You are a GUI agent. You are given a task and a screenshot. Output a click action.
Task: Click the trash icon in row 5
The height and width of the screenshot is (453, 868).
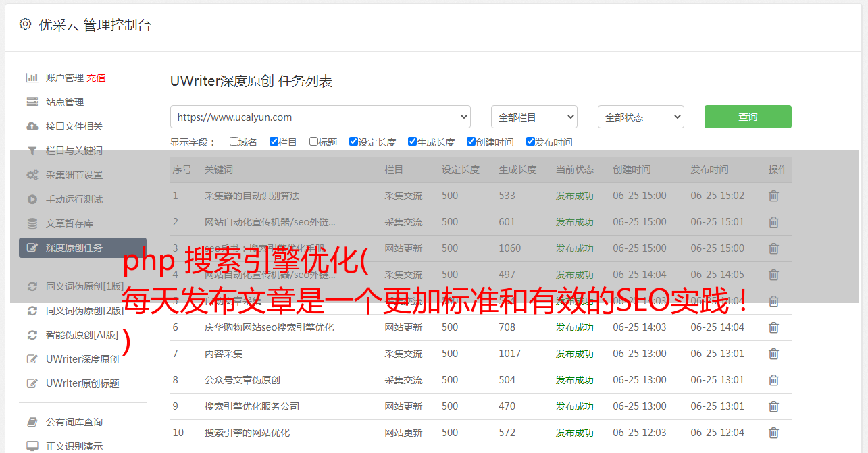click(773, 301)
